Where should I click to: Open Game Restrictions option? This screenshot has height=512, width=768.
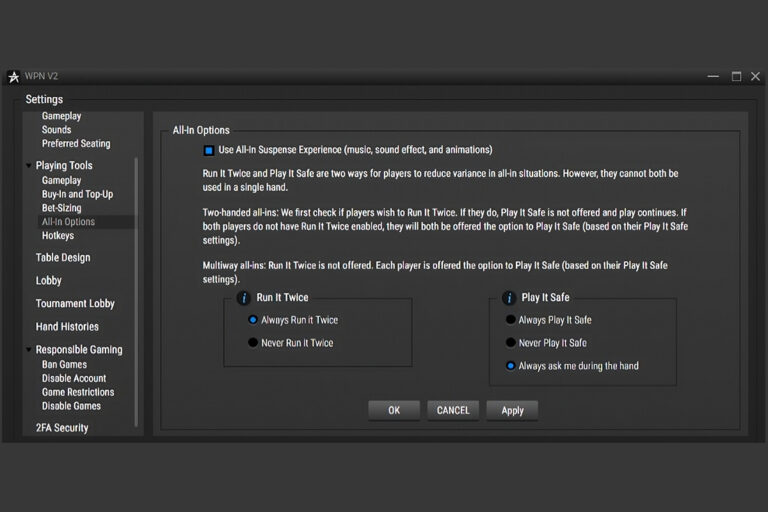(78, 392)
